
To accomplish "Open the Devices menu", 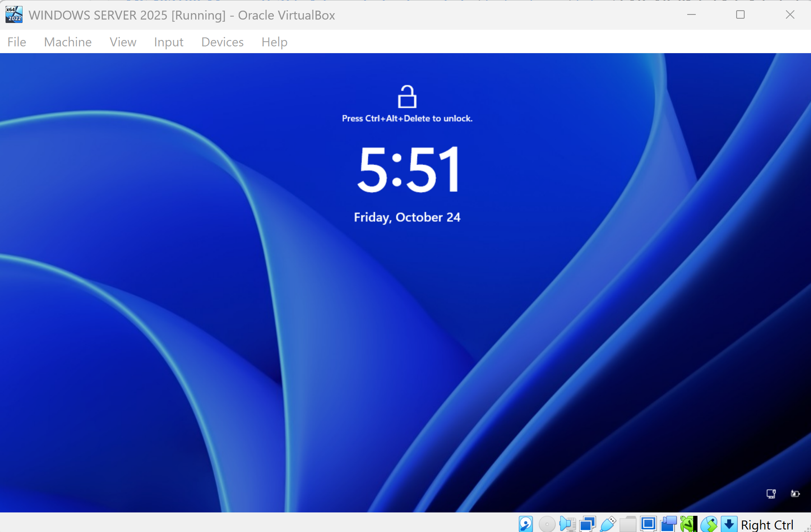I will (x=222, y=42).
